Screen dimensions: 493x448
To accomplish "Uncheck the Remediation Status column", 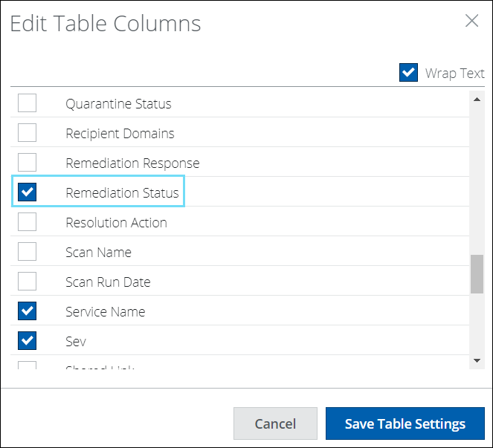I will click(28, 192).
